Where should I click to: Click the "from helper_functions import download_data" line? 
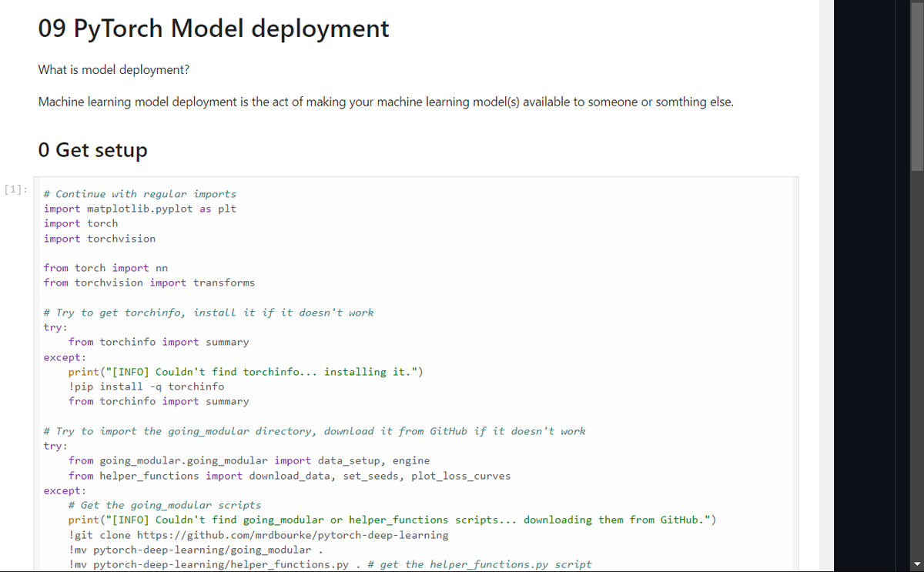coord(290,476)
